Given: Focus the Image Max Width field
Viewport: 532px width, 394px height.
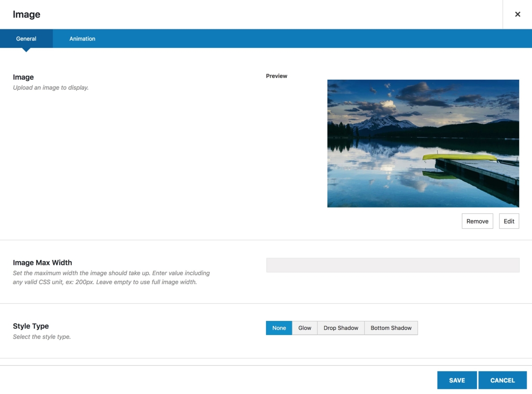Looking at the screenshot, I should (x=393, y=265).
